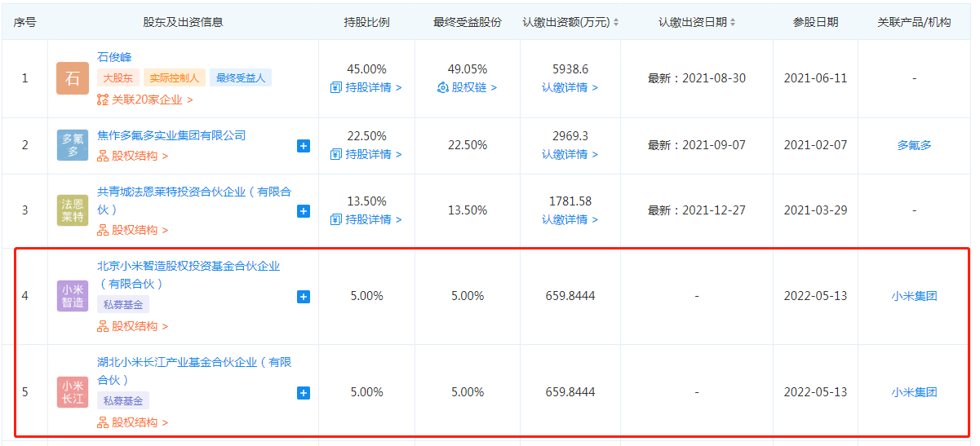Click 小米集团 link in row 5

coord(914,392)
